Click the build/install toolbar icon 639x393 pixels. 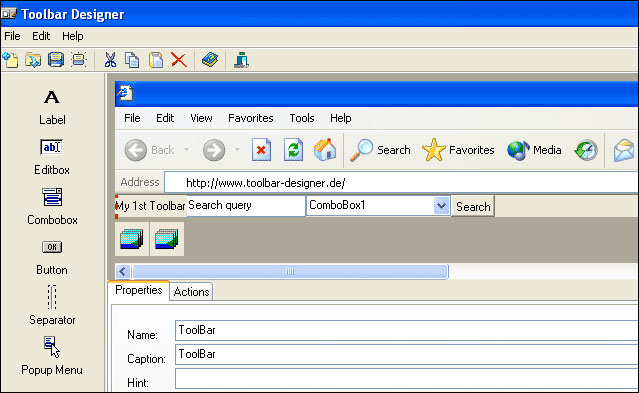[x=241, y=60]
